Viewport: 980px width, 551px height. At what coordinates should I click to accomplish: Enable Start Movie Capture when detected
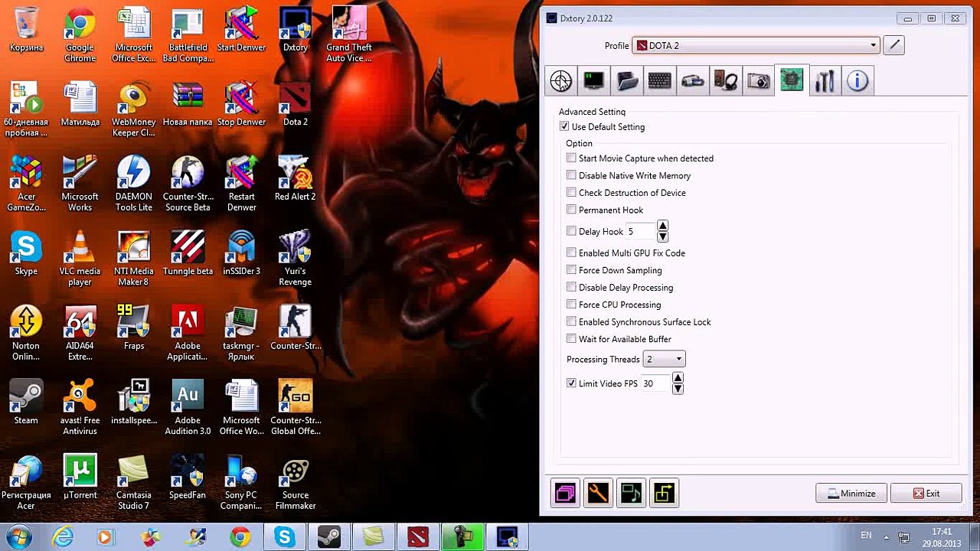point(571,158)
